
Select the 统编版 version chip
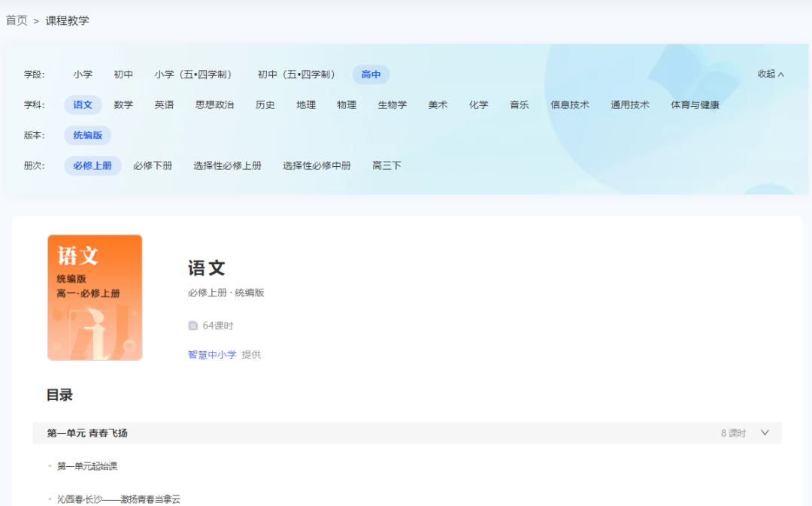click(87, 135)
